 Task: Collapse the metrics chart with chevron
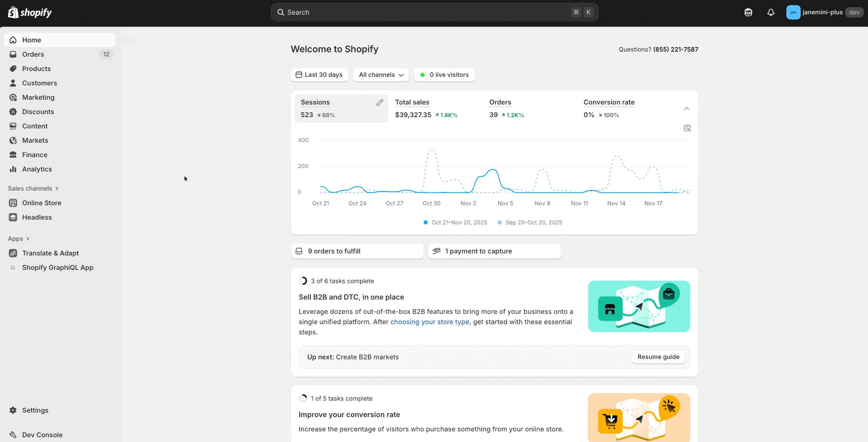pos(686,109)
